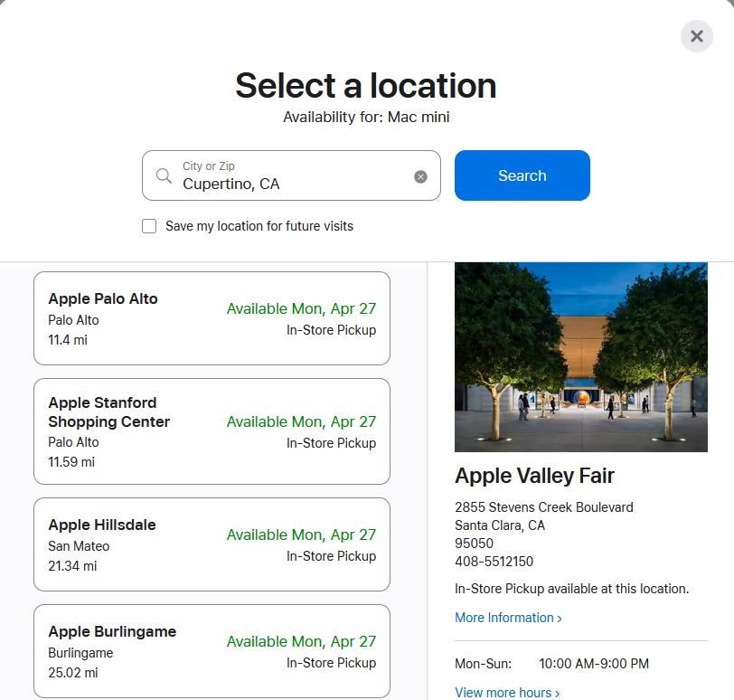Click the magnifier icon in search field
The image size is (734, 700).
coord(164,176)
